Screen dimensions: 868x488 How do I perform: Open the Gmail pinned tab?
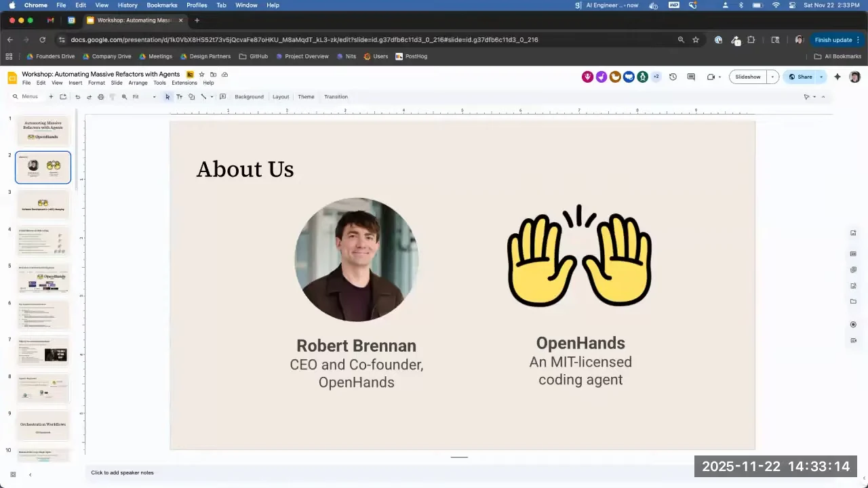[x=50, y=20]
